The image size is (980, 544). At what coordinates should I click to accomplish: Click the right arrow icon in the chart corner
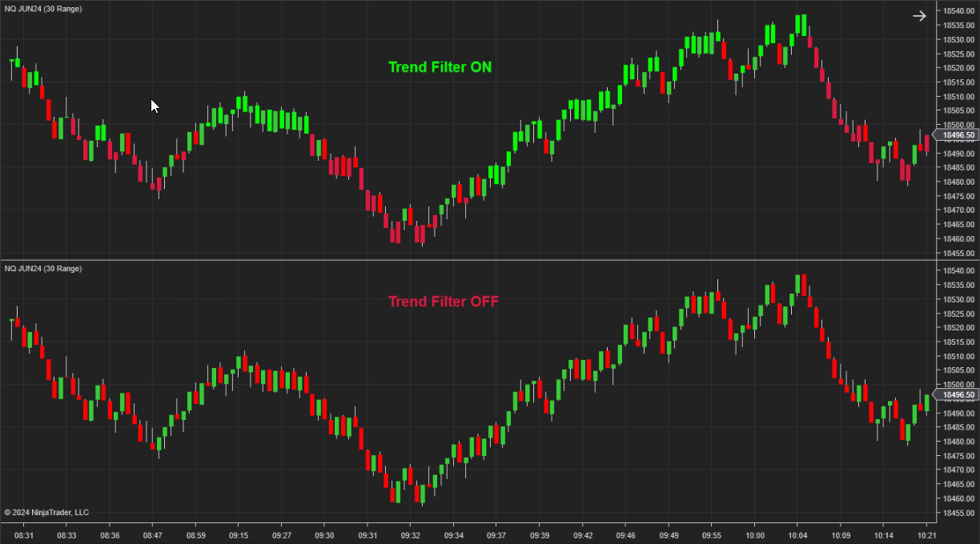[x=919, y=15]
